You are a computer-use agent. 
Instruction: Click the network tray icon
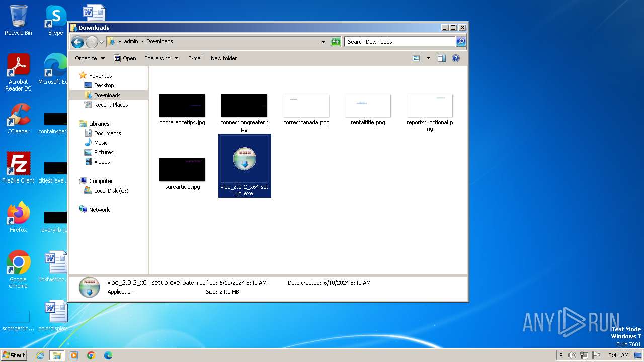point(584,355)
